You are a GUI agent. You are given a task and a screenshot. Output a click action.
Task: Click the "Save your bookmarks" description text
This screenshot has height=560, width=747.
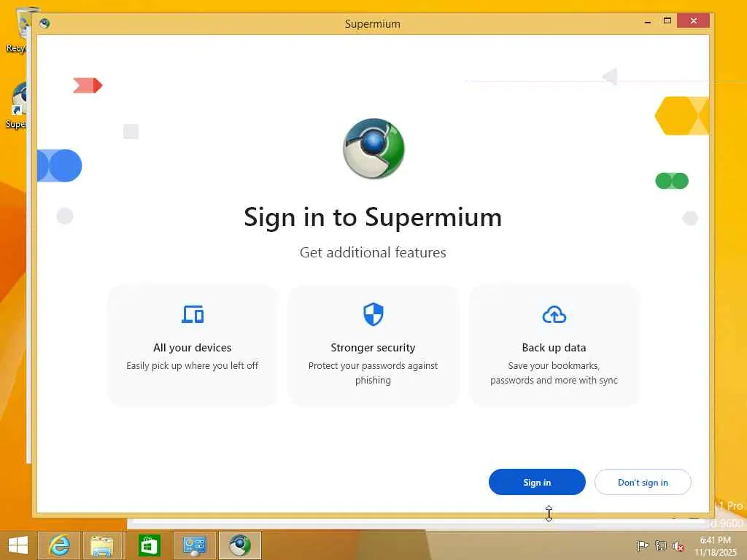554,373
